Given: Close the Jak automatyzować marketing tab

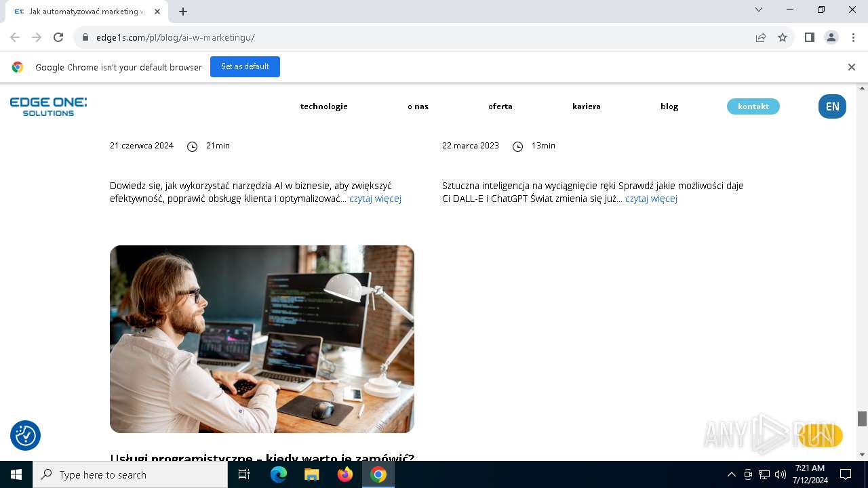Looking at the screenshot, I should click(x=157, y=12).
